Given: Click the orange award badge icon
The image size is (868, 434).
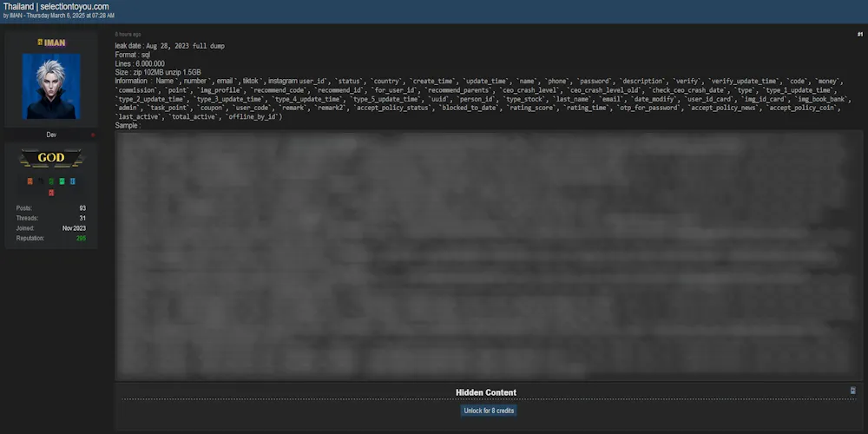Looking at the screenshot, I should pyautogui.click(x=30, y=181).
